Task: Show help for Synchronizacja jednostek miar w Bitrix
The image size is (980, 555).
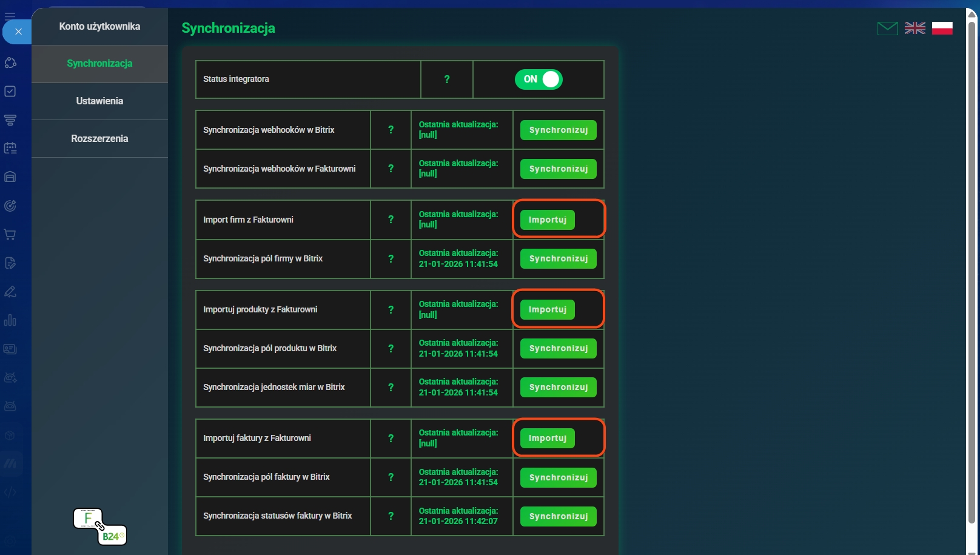Action: (391, 387)
